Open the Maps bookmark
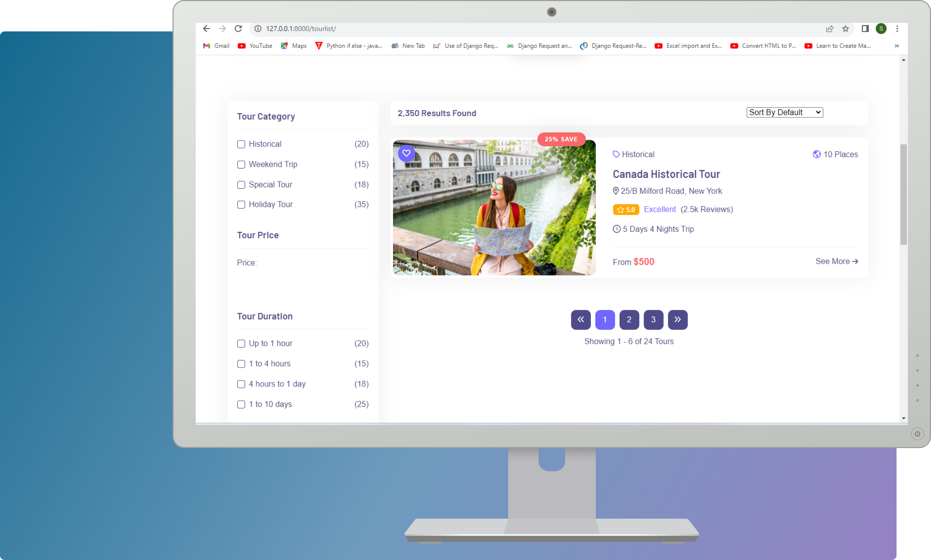This screenshot has height=560, width=931. pos(293,46)
